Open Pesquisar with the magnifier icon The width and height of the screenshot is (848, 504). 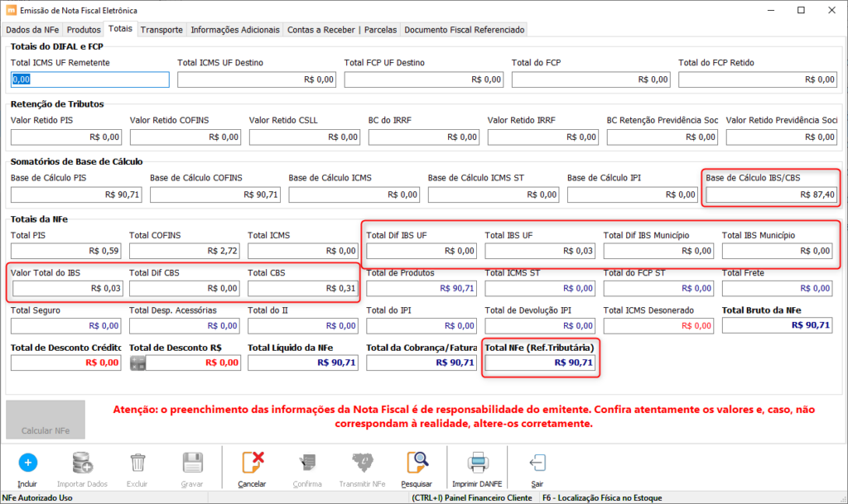[417, 463]
